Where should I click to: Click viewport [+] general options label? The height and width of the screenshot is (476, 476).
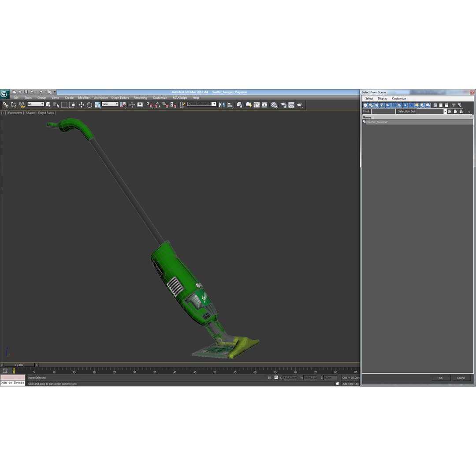pyautogui.click(x=4, y=113)
